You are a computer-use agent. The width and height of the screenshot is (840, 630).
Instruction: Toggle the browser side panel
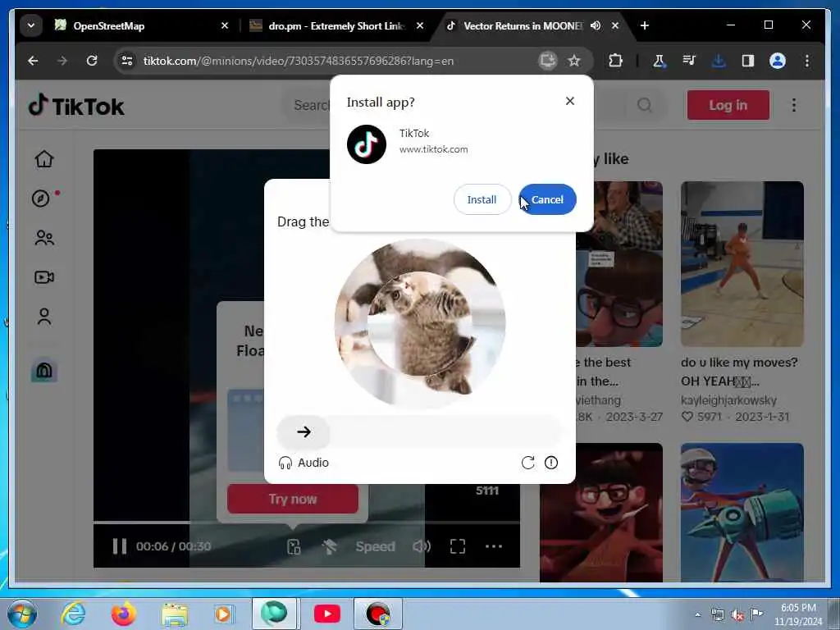coord(748,61)
